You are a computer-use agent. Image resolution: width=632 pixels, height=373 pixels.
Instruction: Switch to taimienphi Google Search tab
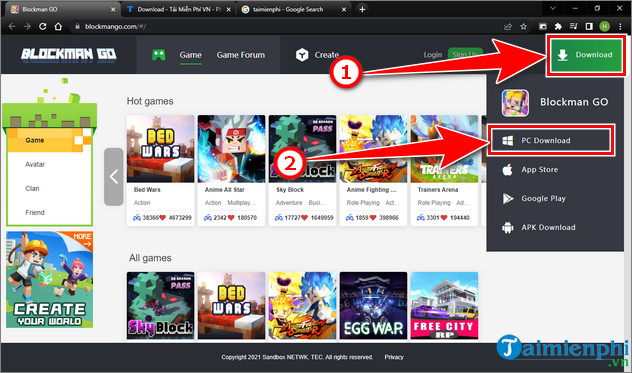click(x=294, y=9)
